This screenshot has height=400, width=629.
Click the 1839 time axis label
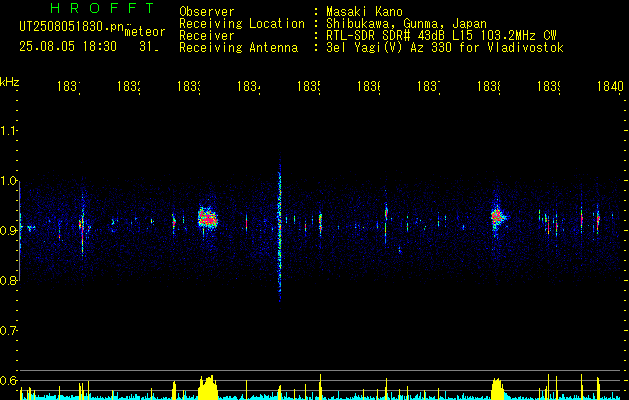549,86
